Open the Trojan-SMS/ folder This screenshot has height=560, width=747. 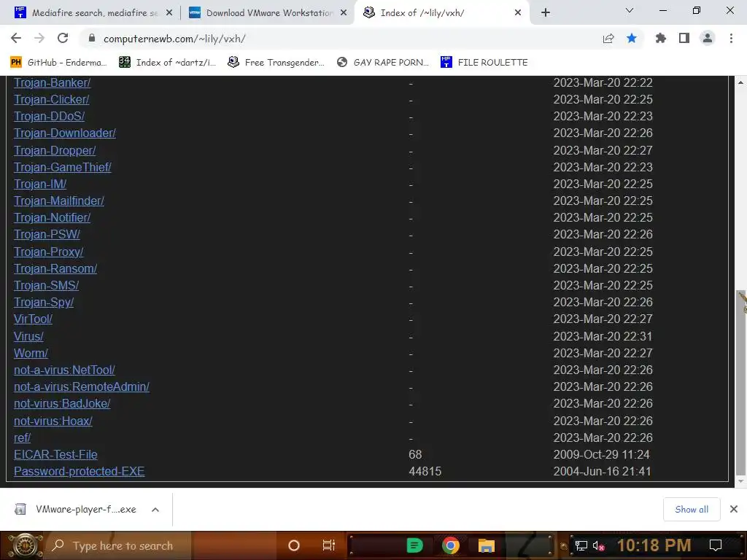tap(46, 285)
